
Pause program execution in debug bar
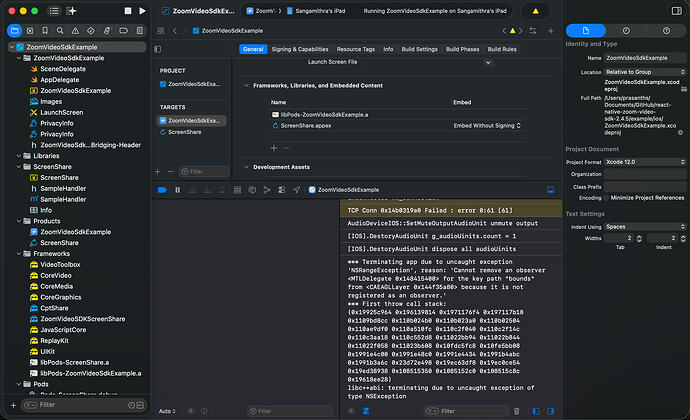click(177, 189)
